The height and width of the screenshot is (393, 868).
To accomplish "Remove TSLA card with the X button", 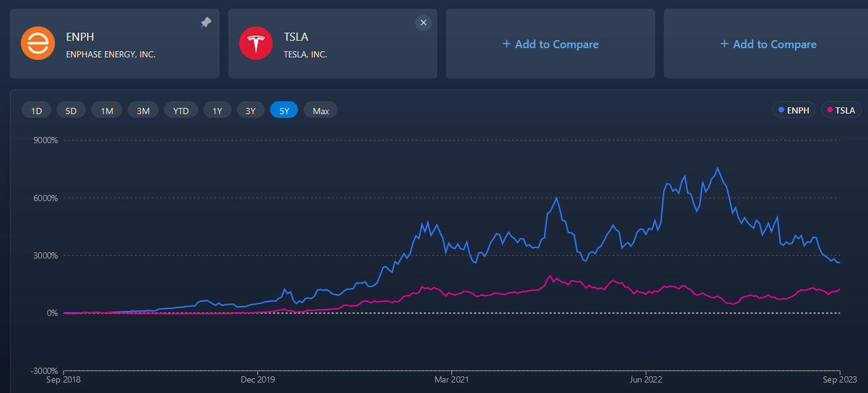I will 423,23.
